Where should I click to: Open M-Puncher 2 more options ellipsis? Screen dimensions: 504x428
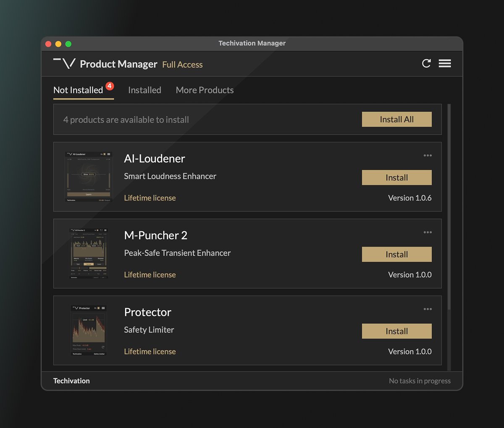[x=428, y=232]
